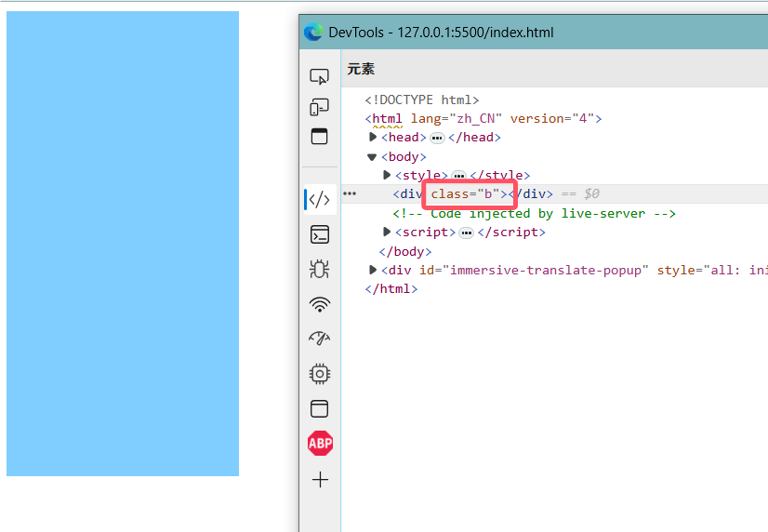Image resolution: width=768 pixels, height=532 pixels.
Task: Open the Memory chip tool
Action: [x=320, y=374]
